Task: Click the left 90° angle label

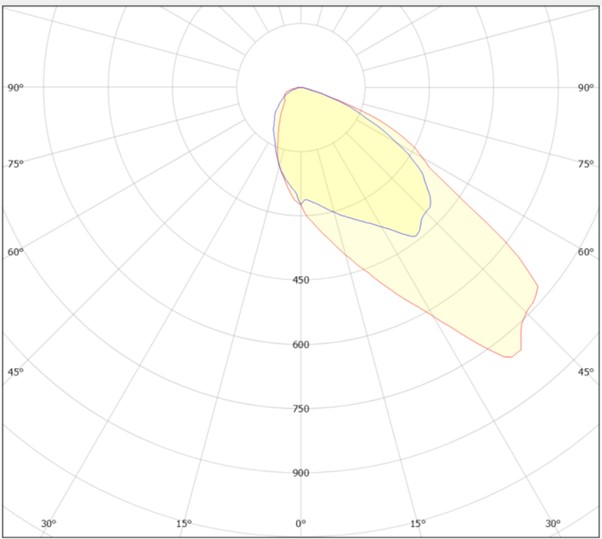Action: 15,88
